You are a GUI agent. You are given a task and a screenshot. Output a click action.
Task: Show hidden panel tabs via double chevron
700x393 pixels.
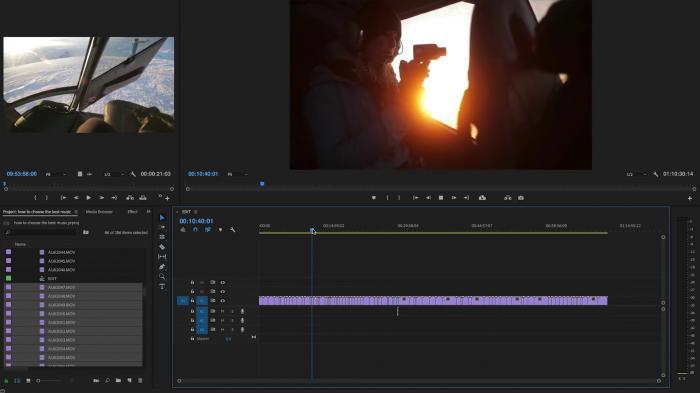pos(149,212)
